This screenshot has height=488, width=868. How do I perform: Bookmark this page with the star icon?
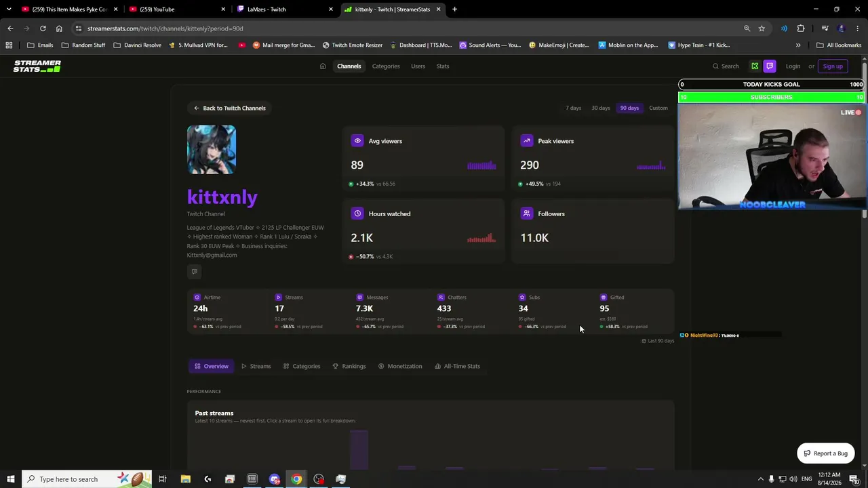[x=762, y=28]
